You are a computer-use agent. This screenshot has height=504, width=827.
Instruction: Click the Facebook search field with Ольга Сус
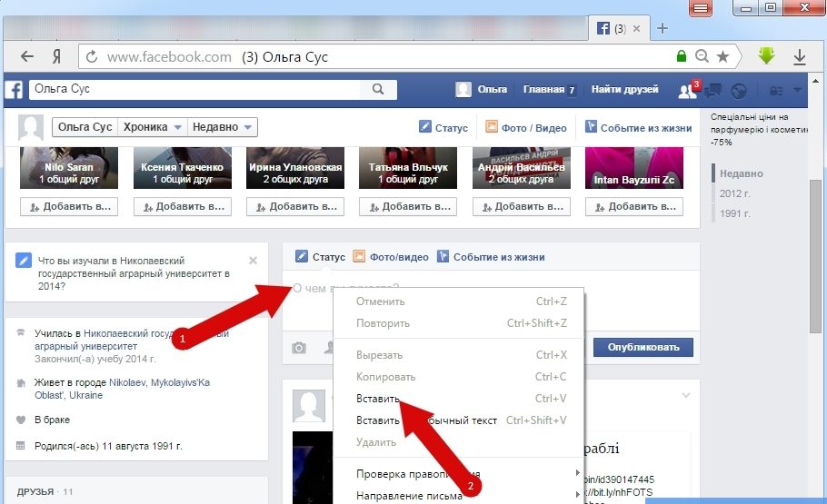(x=195, y=89)
